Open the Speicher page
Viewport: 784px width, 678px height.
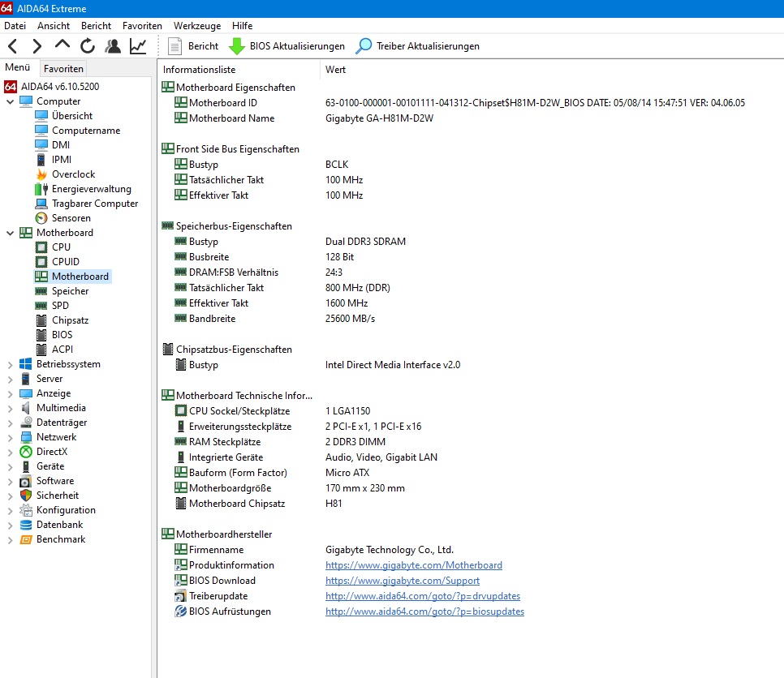click(x=62, y=291)
